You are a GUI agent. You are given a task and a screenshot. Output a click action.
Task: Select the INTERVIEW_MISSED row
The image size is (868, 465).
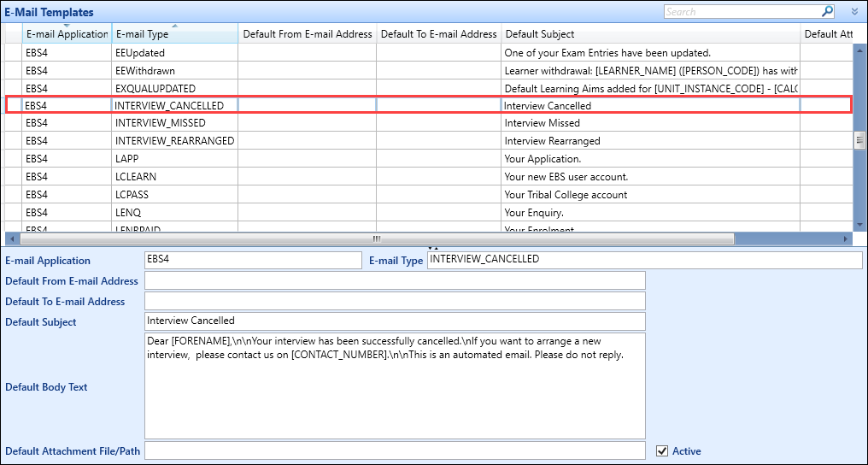429,123
